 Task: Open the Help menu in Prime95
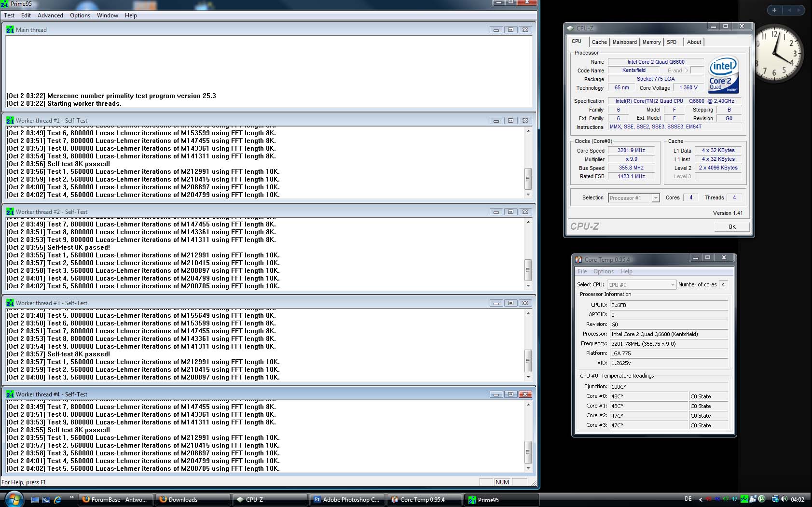131,15
